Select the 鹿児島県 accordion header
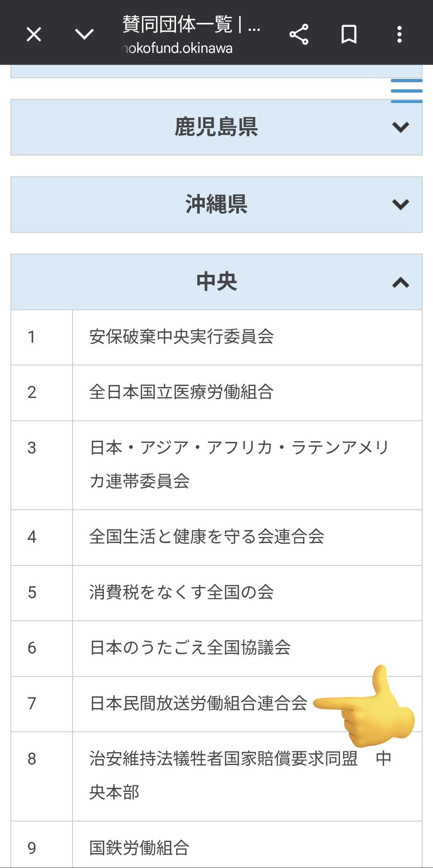Screen dimensions: 433x868 [216, 127]
